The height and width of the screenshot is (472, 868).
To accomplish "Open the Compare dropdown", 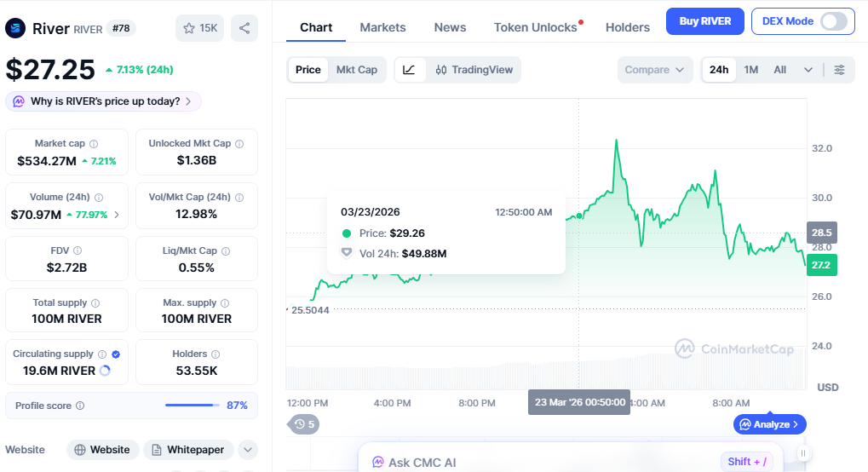I will (x=655, y=70).
